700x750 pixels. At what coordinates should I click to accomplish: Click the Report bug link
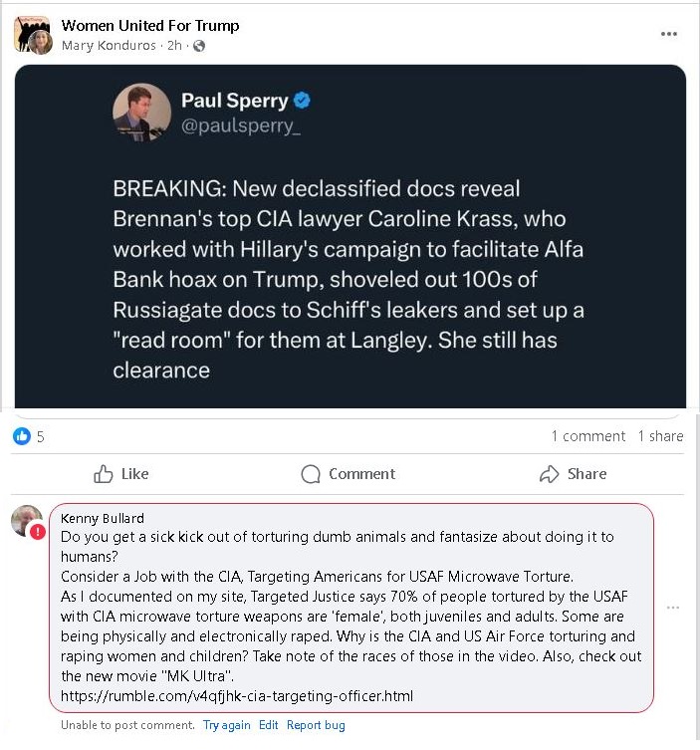pyautogui.click(x=316, y=725)
